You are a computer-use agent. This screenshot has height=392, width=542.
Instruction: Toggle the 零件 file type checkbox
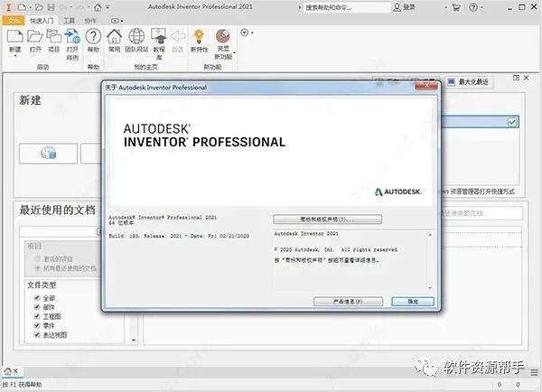click(37, 325)
